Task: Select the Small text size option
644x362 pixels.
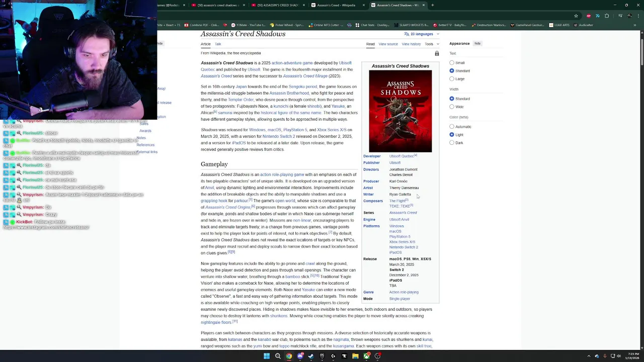Action: (x=452, y=63)
